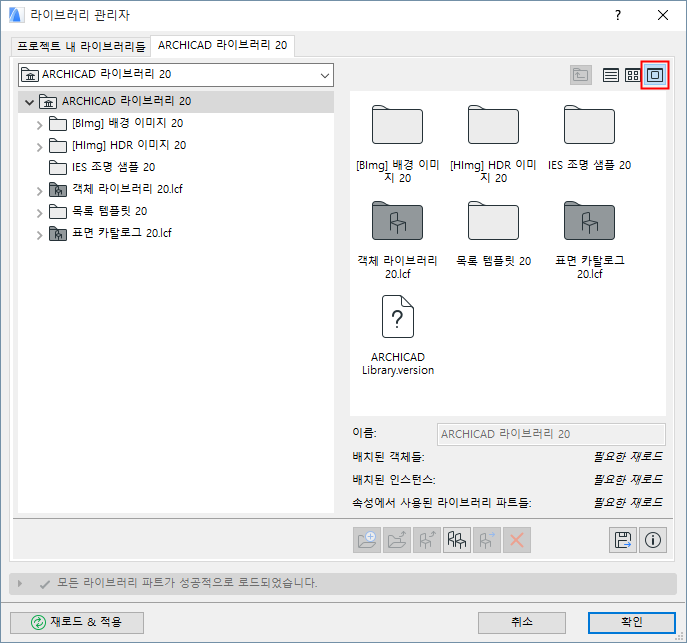Open the ARCHICAD 라이브러리 20 dropdown
Screen dimensions: 687x643
tap(176, 75)
